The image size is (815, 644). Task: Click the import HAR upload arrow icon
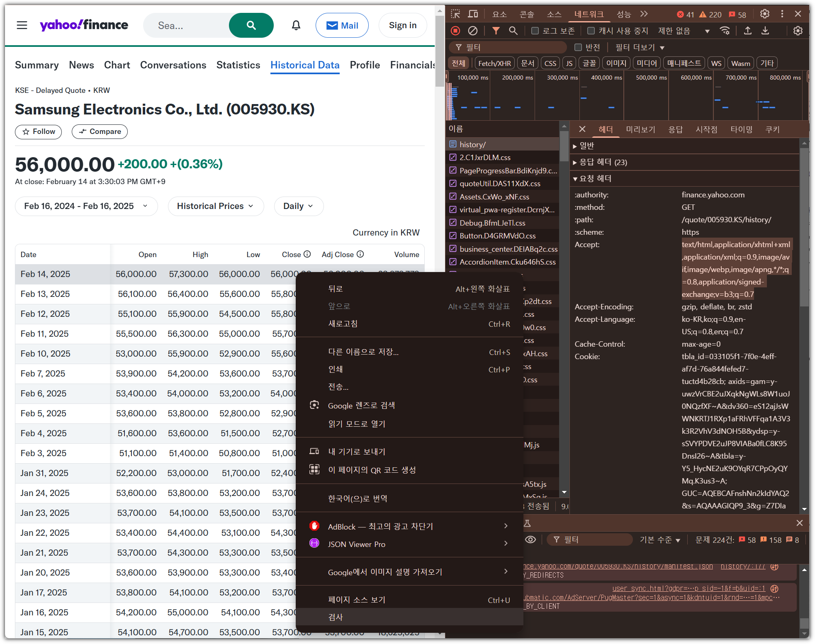click(x=747, y=31)
